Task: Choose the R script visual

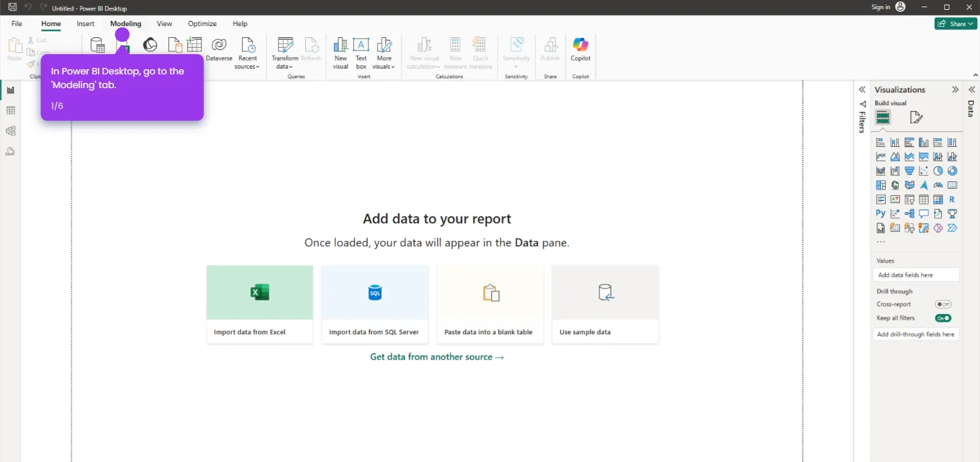Action: (x=953, y=200)
